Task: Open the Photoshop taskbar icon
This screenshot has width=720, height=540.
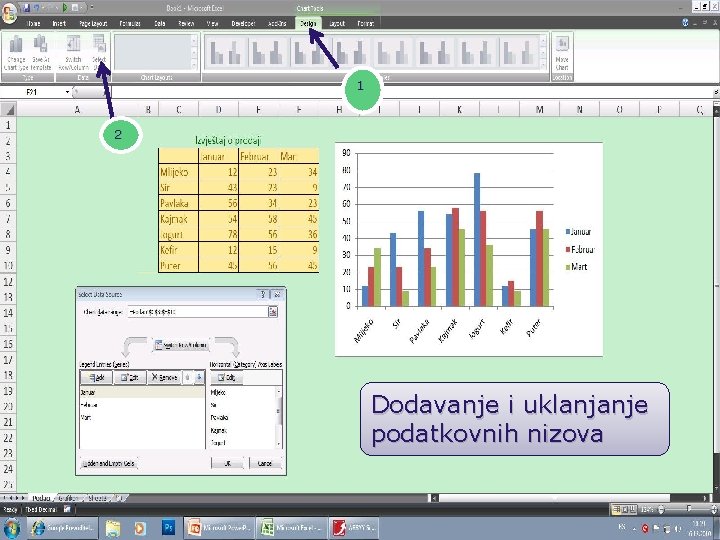Action: [x=168, y=528]
